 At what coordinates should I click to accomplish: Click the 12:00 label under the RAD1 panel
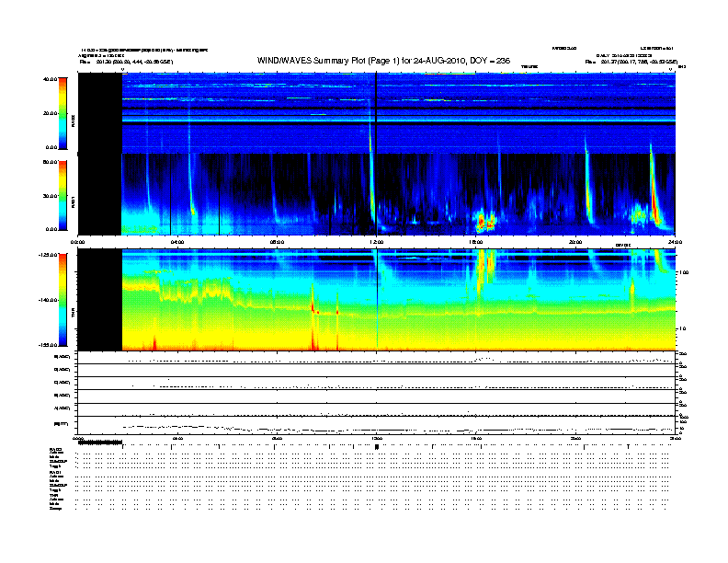[376, 242]
